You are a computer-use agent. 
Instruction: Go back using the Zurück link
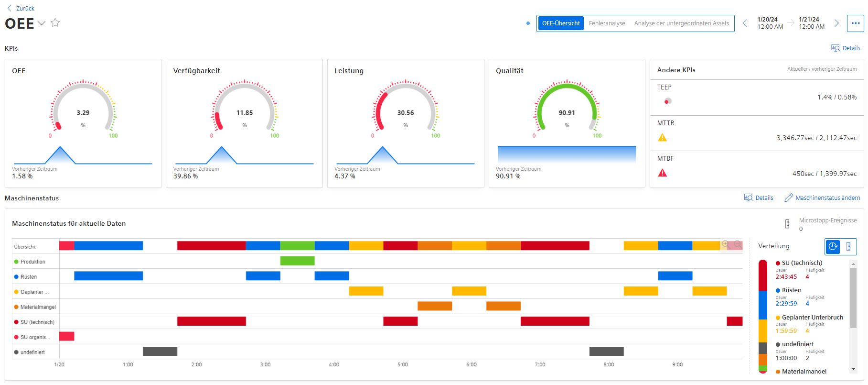pyautogui.click(x=21, y=8)
